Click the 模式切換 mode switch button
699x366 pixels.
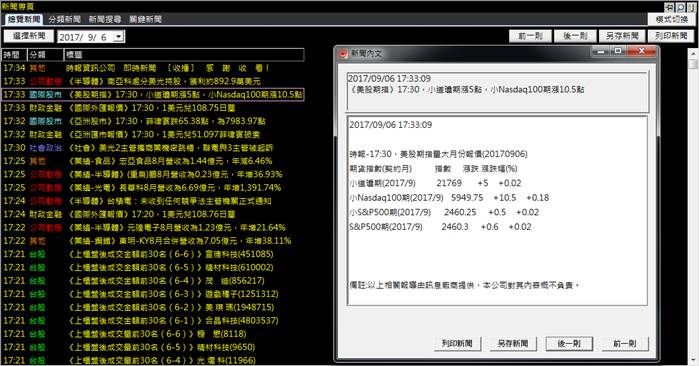coord(671,19)
